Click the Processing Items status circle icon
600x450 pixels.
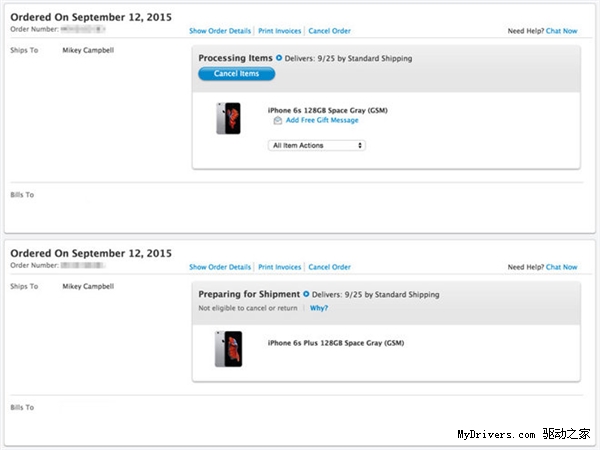point(279,58)
